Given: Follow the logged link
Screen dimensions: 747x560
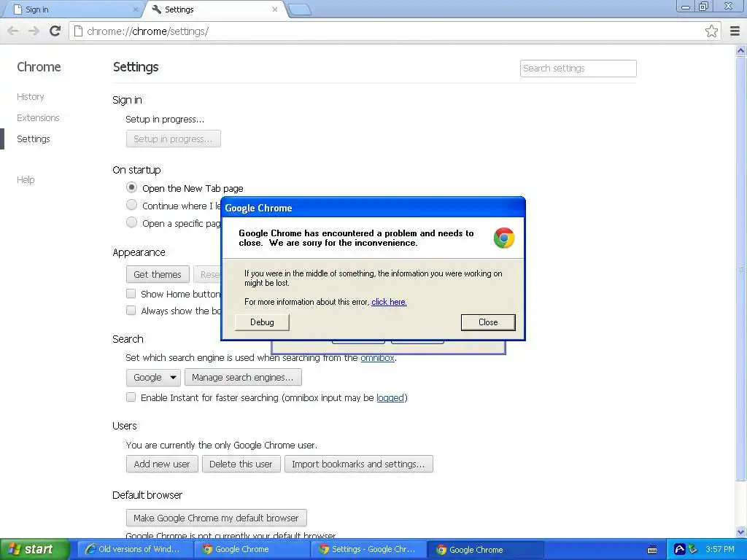Looking at the screenshot, I should pos(390,397).
